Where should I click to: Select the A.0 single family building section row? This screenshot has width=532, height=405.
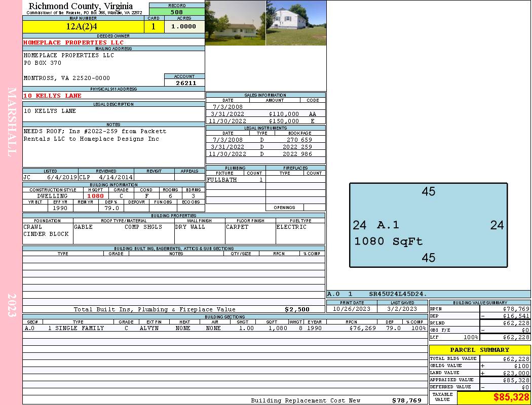click(x=224, y=328)
